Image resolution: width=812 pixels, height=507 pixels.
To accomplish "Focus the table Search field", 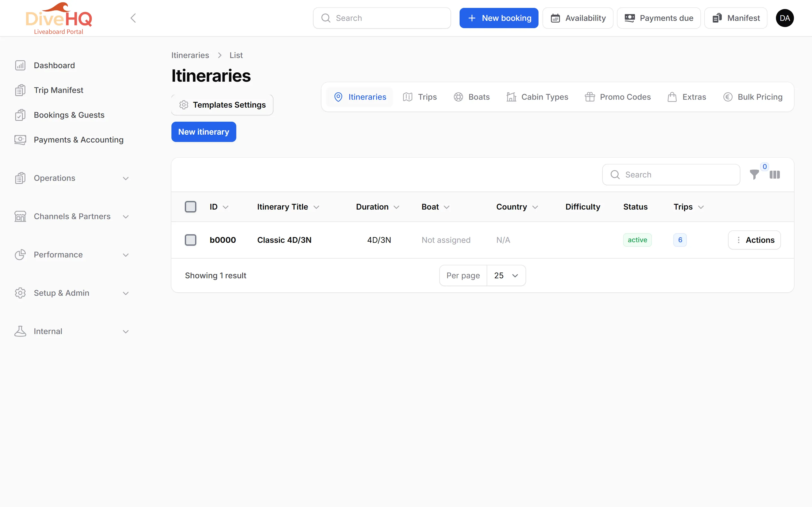I will coord(671,175).
